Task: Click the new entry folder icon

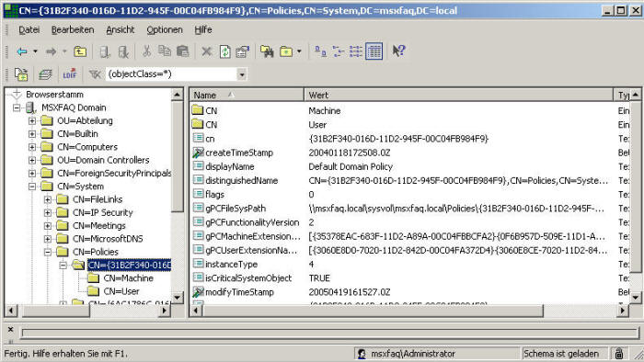Action: pos(286,51)
